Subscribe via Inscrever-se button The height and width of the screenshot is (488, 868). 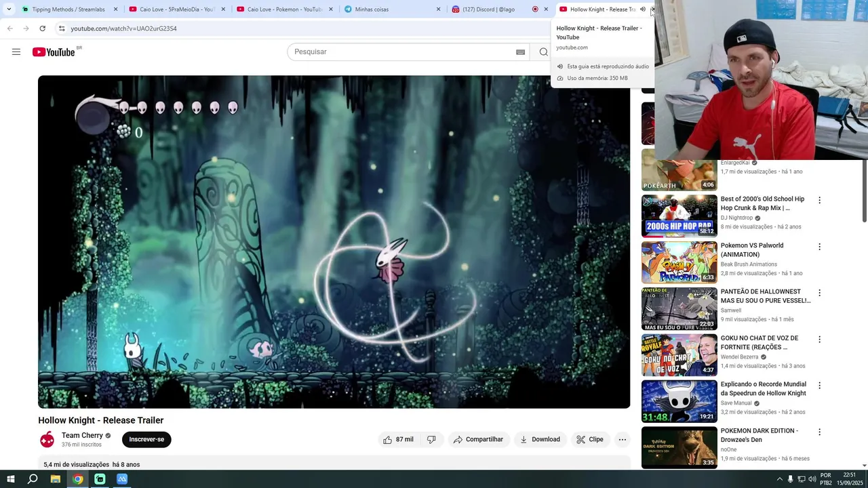tap(146, 439)
